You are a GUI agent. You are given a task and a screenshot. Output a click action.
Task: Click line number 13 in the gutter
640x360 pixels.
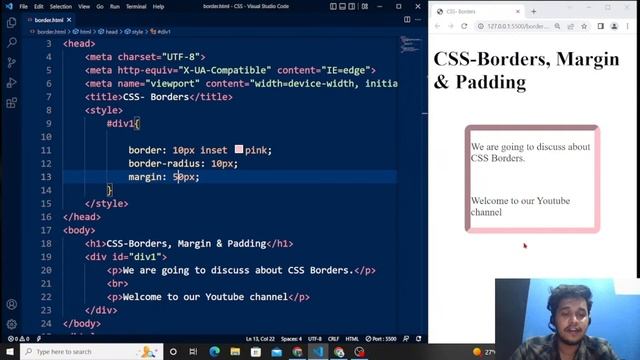click(x=46, y=177)
